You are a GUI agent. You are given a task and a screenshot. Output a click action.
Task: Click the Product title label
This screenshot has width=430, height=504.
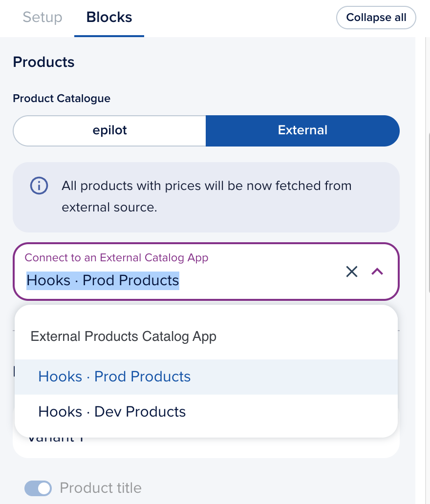click(100, 488)
